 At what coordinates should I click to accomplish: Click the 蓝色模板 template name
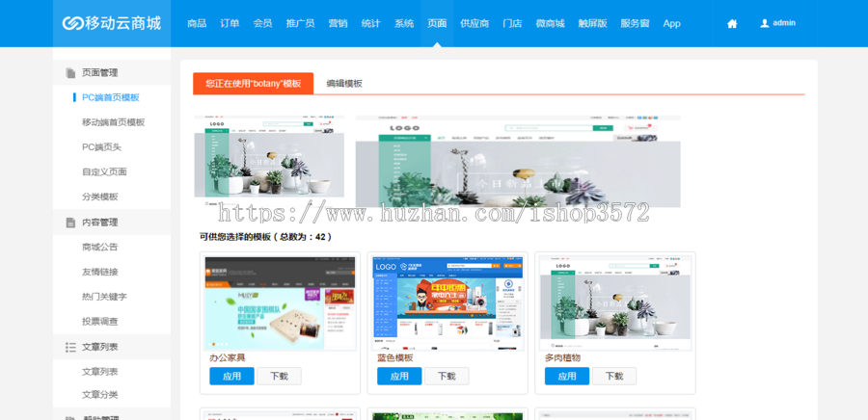point(395,358)
